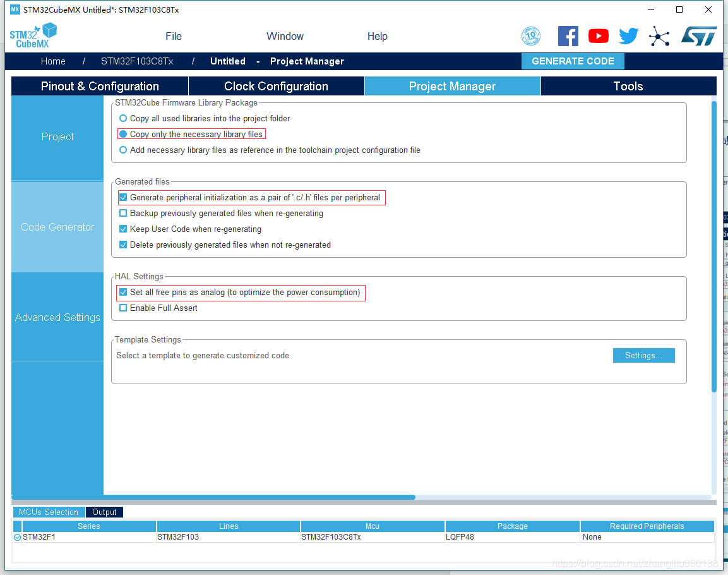Open the Code Generator side section

tap(57, 227)
